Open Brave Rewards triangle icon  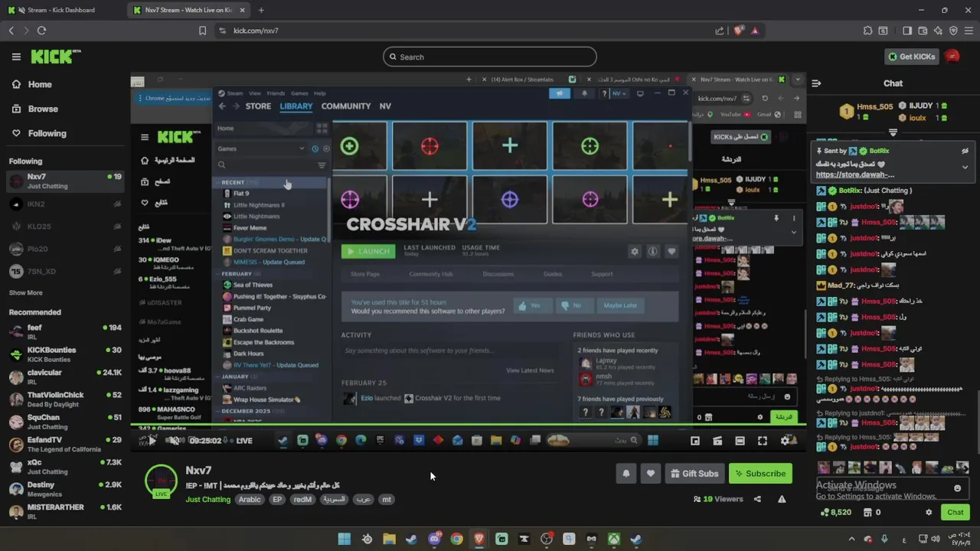(x=755, y=31)
